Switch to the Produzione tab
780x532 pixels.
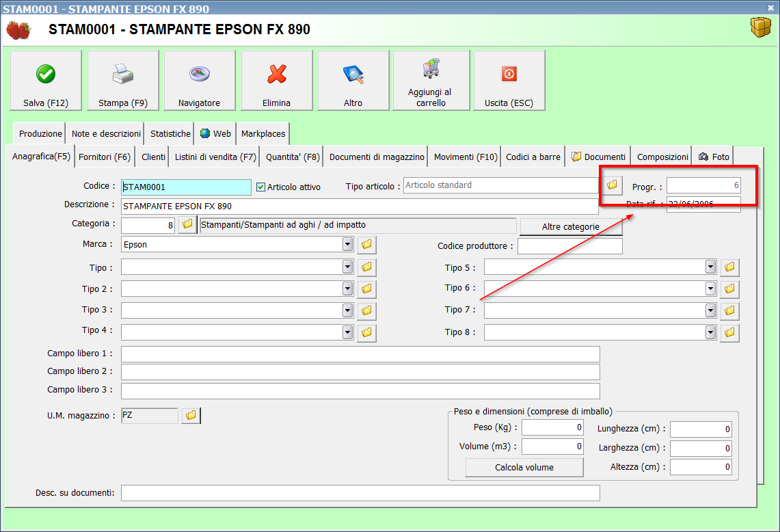[x=40, y=133]
